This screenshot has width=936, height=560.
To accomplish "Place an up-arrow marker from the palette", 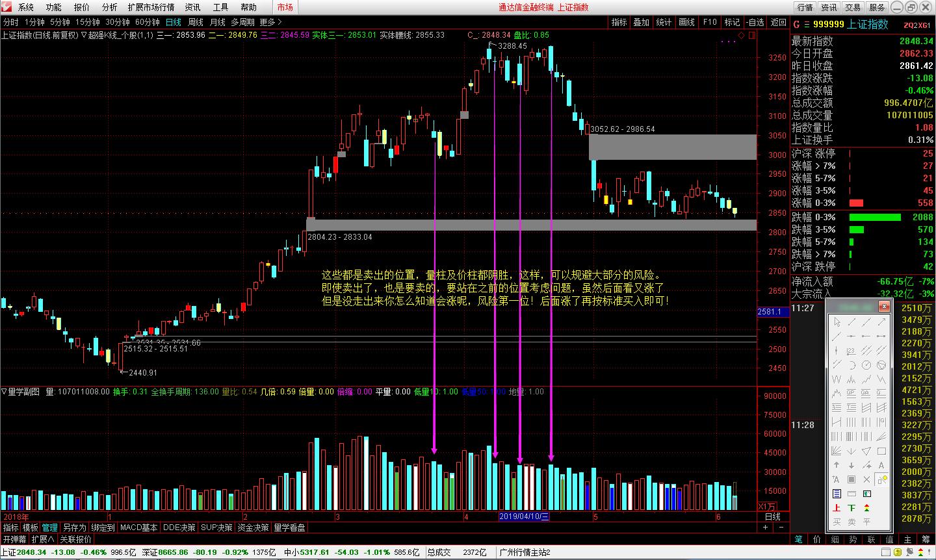I will click(837, 465).
